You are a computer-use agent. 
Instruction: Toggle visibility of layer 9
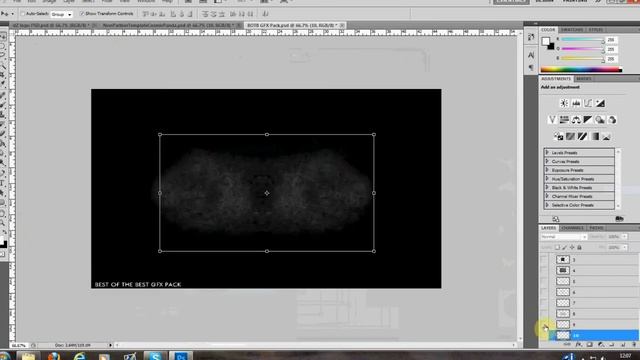pyautogui.click(x=544, y=324)
